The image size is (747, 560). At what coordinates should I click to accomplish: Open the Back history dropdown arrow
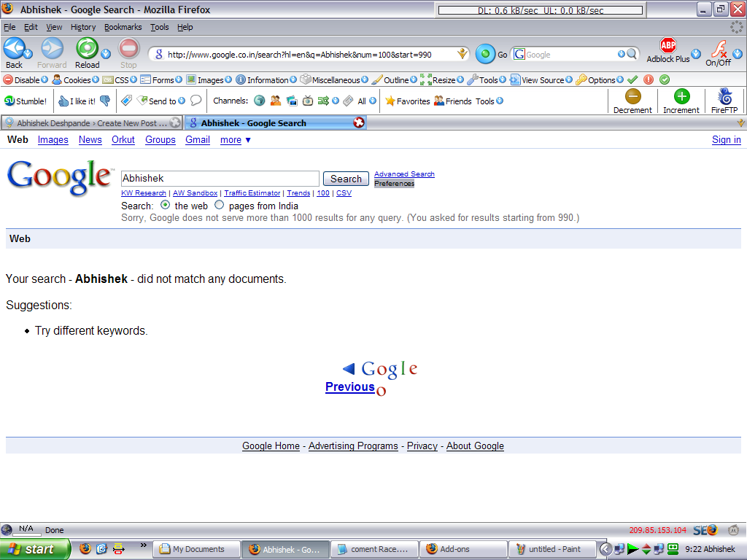[x=28, y=53]
